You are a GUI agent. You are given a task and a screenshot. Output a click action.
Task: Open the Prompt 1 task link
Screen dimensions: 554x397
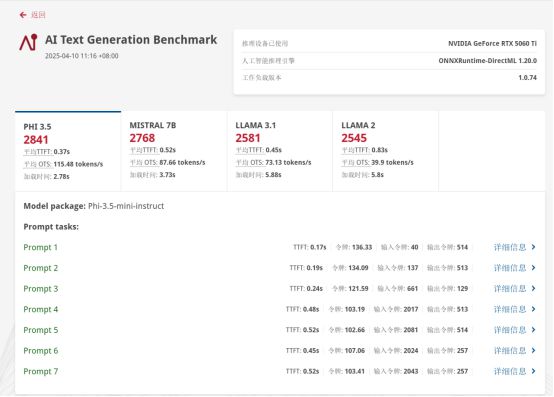tap(40, 247)
